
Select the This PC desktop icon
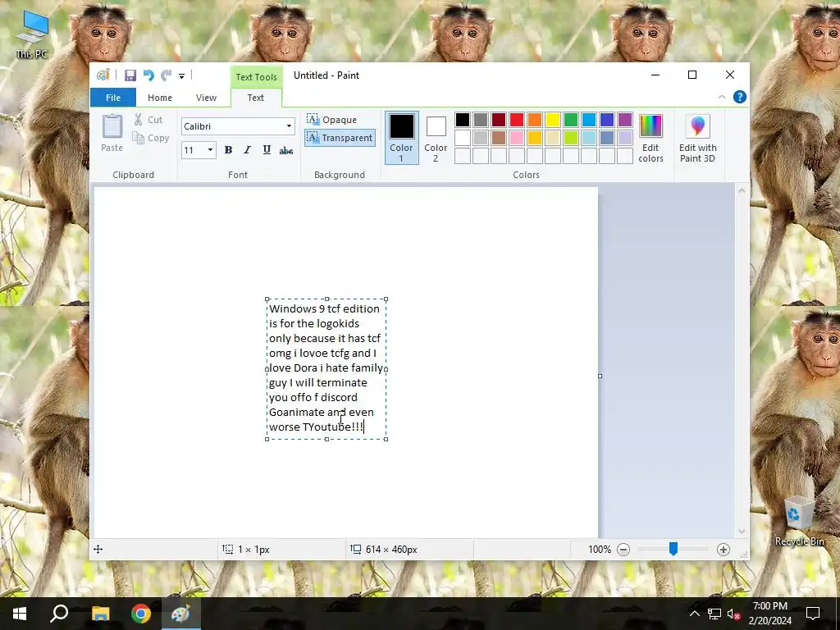click(32, 34)
